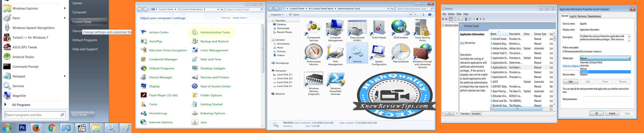The width and height of the screenshot is (644, 133).
Task: Select Disabled in Startup type list
Action: [605, 72]
